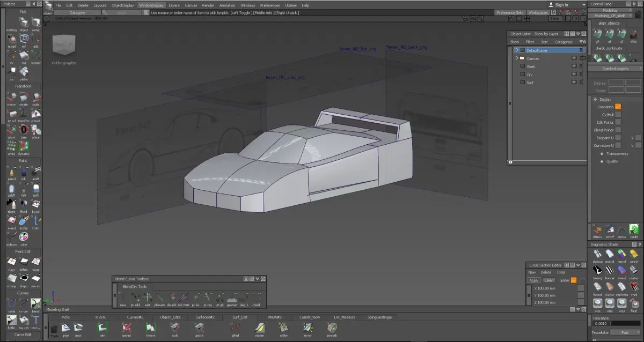Screen dimensions: 644x342
Task: Open the Canvas menu
Action: pyautogui.click(x=191, y=5)
